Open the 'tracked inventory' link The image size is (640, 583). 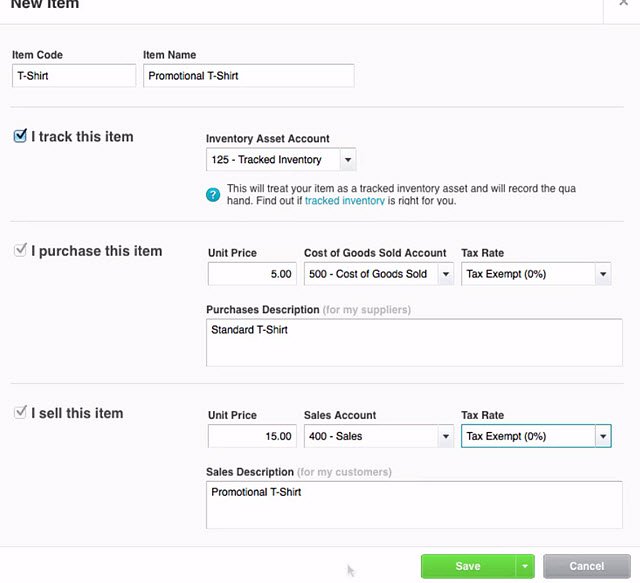click(x=344, y=201)
